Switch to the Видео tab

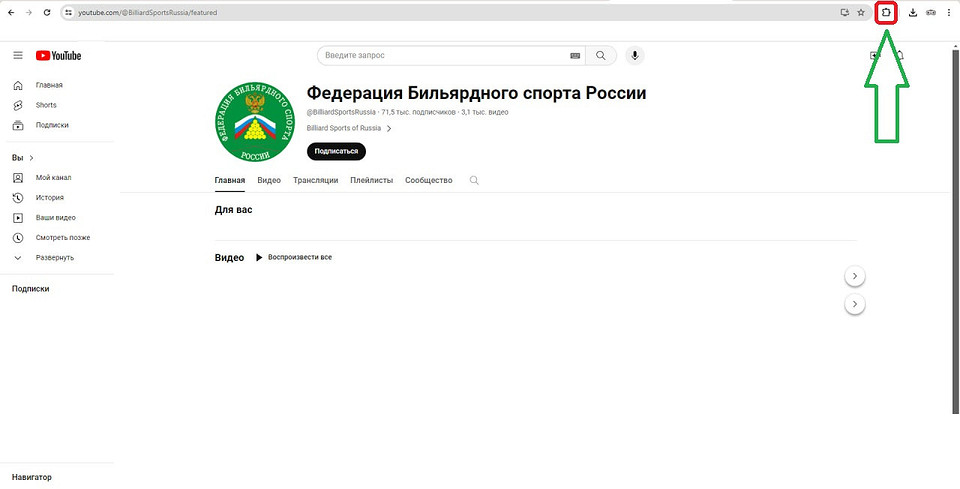coord(269,181)
